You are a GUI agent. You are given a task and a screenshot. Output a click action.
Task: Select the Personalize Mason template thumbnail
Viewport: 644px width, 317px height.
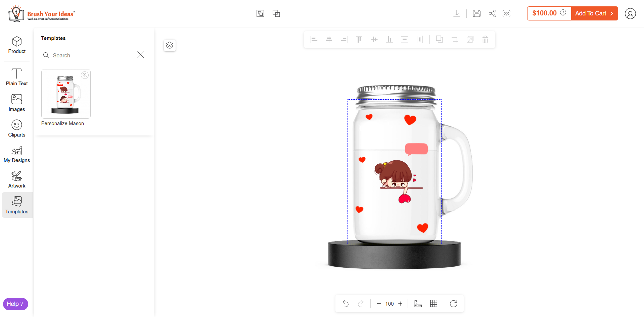(66, 94)
